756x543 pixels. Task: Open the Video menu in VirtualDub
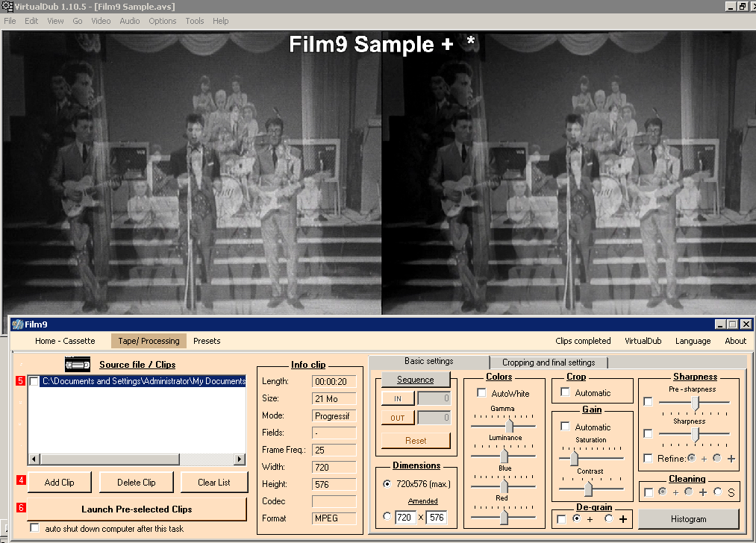click(x=101, y=21)
